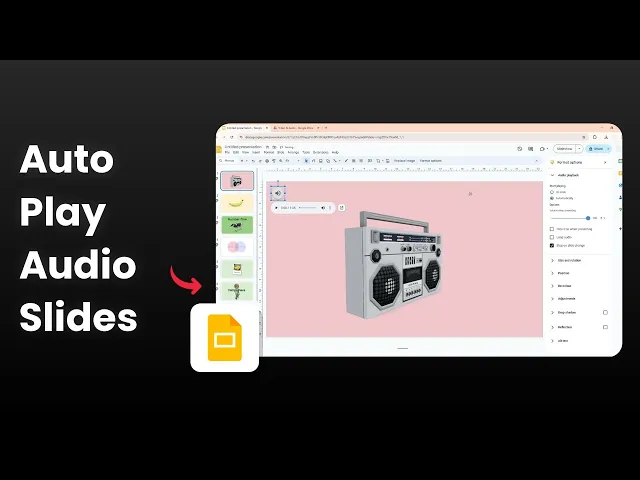Click the Redo arrow in toolbar
Viewport: 640px width, 480px height.
click(x=260, y=161)
